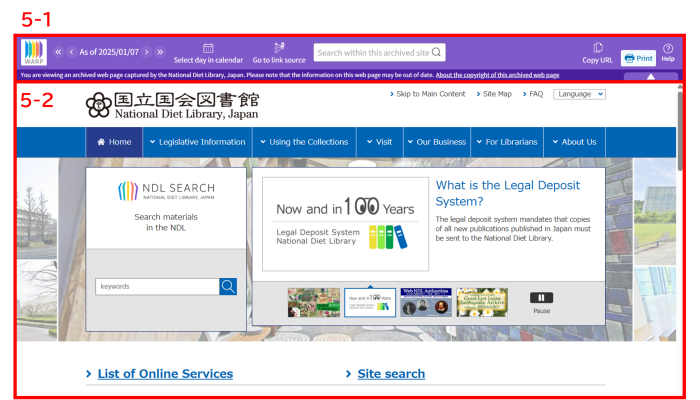The height and width of the screenshot is (400, 700).
Task: Click the Now and in 100 Years banner
Action: tap(346, 224)
